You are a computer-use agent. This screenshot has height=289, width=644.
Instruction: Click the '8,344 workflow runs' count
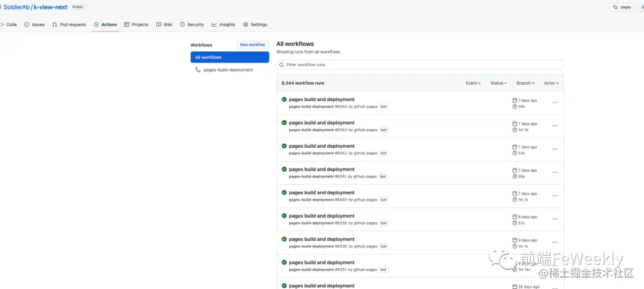(x=303, y=83)
